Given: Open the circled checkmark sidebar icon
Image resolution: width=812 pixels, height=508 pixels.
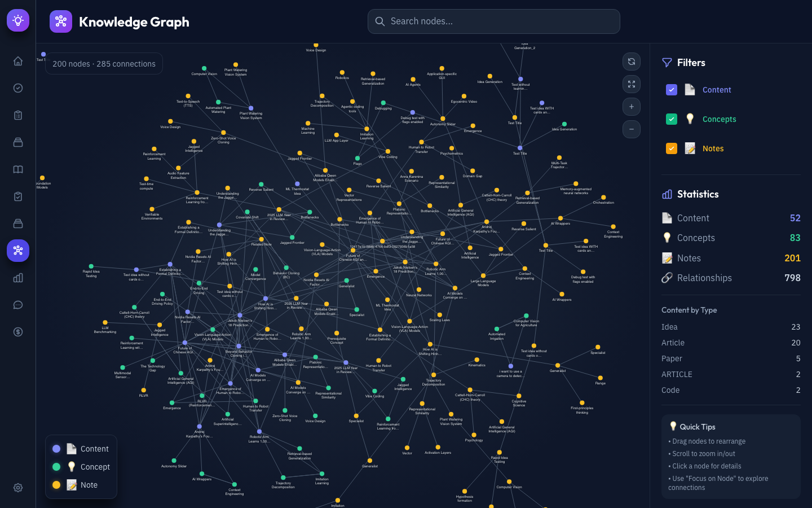Looking at the screenshot, I should click(x=18, y=88).
